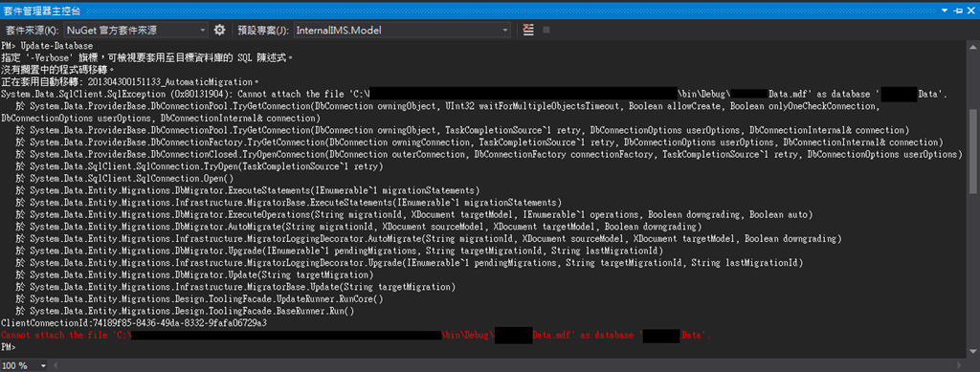Click the 套件來源(K): label
This screenshot has height=372, width=980.
pyautogui.click(x=33, y=30)
